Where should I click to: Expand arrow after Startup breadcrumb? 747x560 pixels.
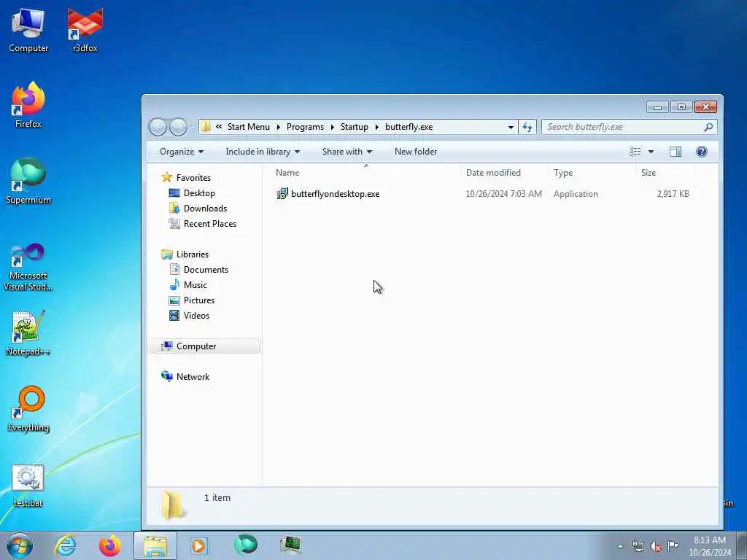click(x=376, y=127)
